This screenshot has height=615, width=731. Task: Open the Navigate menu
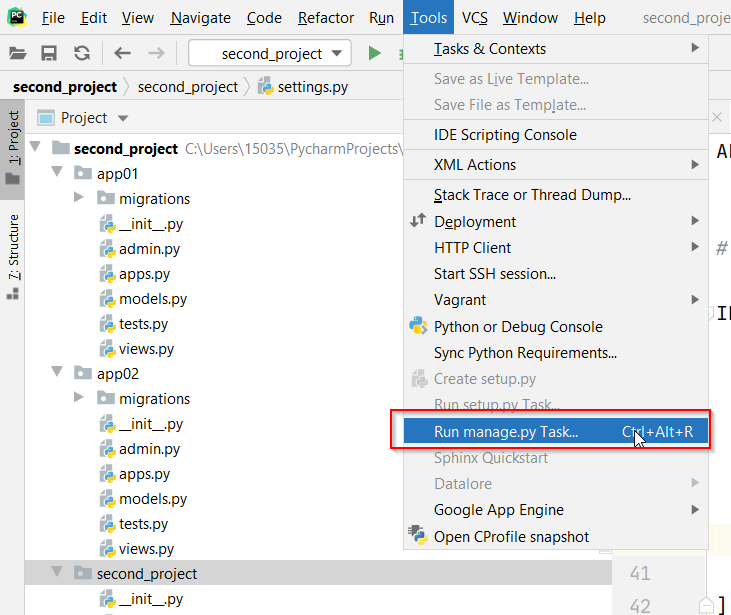(200, 18)
